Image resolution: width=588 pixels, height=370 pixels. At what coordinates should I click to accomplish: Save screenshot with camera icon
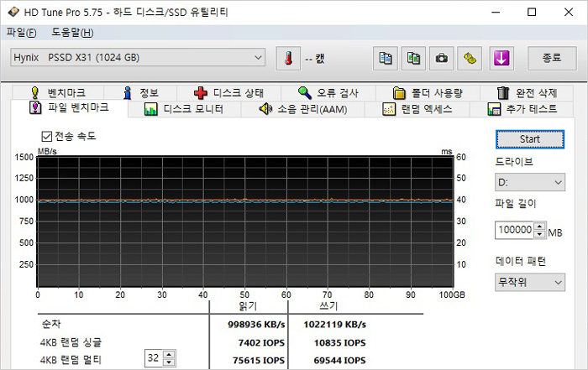click(441, 59)
